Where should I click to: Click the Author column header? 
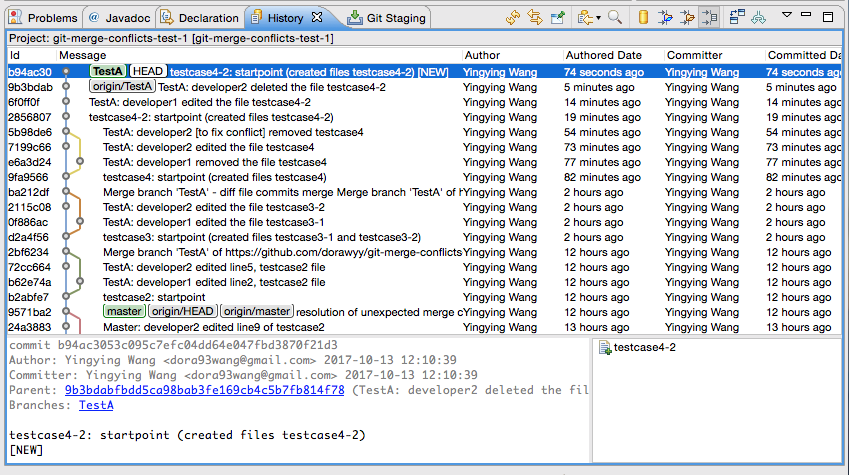512,55
